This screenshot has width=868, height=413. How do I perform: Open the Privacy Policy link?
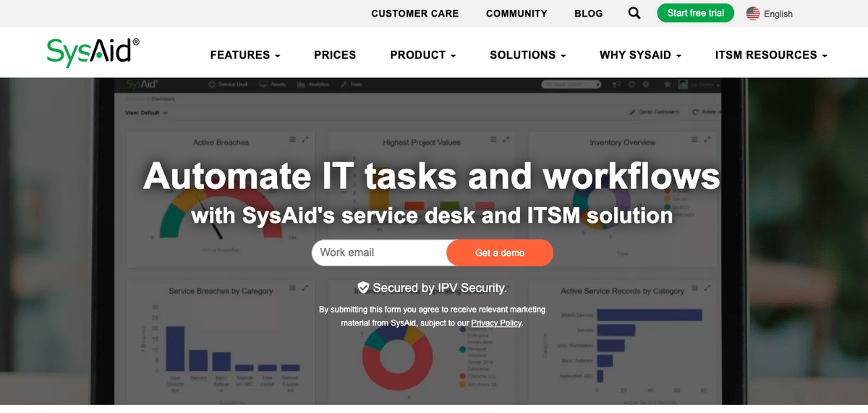pyautogui.click(x=496, y=323)
